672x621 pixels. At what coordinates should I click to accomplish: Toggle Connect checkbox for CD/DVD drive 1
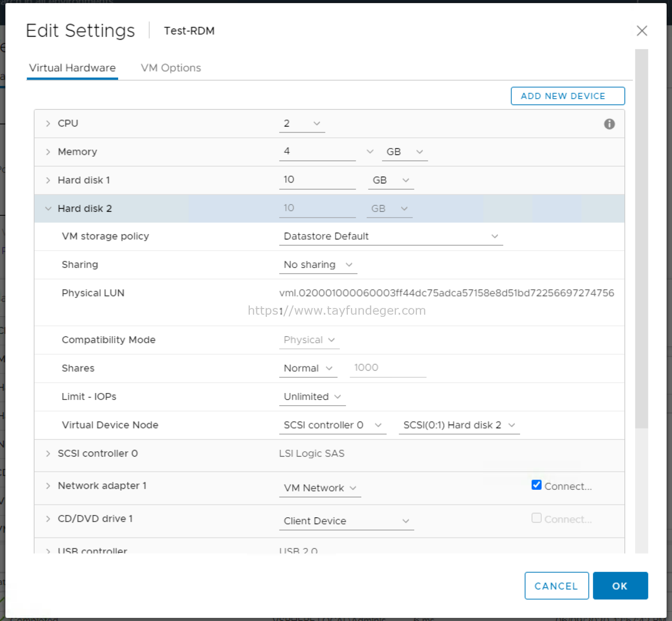[x=536, y=518]
